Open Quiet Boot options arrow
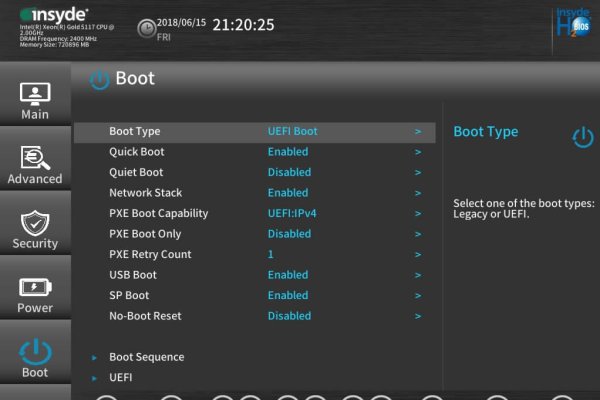 418,173
